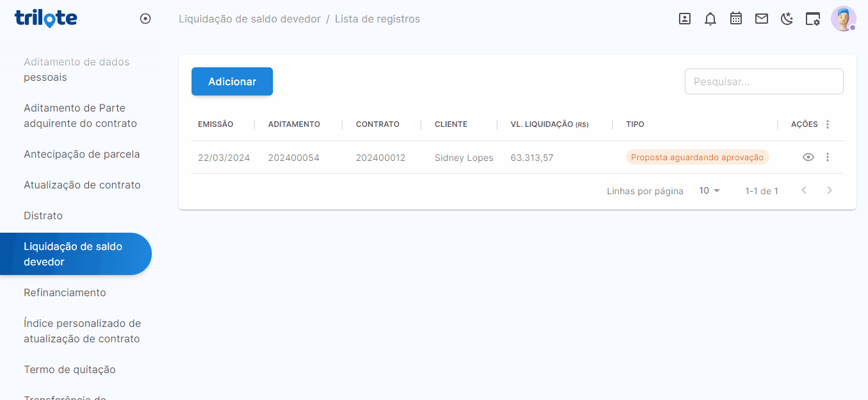Screen dimensions: 868x400
Task: Click the Pesquisar search field
Action: point(764,81)
